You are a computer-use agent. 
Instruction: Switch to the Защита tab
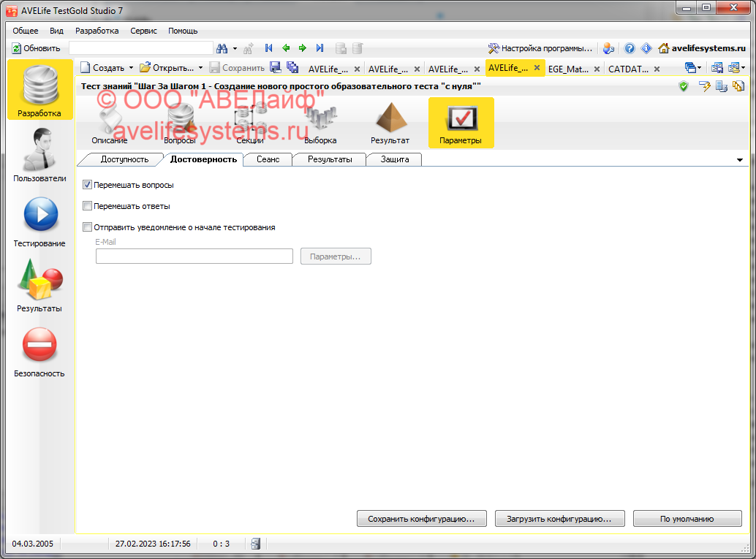395,159
